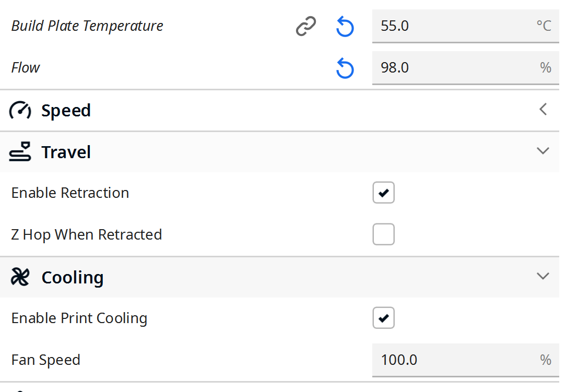Edit the Build Plate Temperature field showing 55.0
This screenshot has width=566, height=392.
pos(466,26)
